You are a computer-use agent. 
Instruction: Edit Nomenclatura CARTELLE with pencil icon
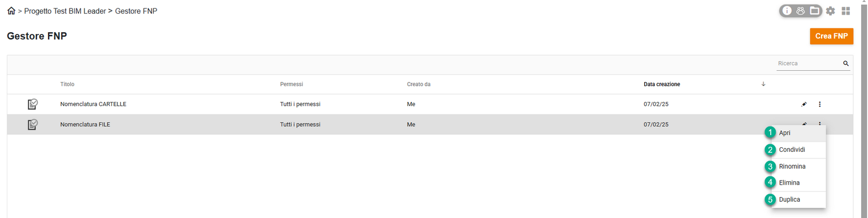pyautogui.click(x=804, y=104)
